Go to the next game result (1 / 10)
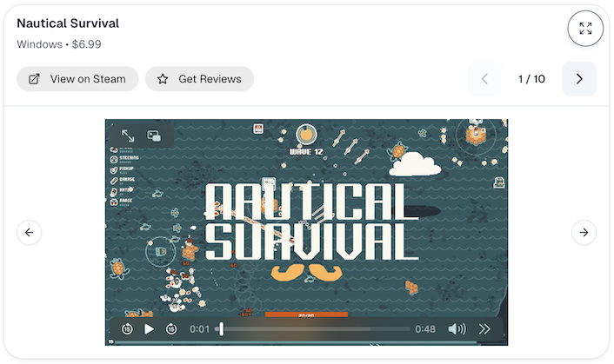Image resolution: width=614 pixels, height=364 pixels. click(579, 79)
